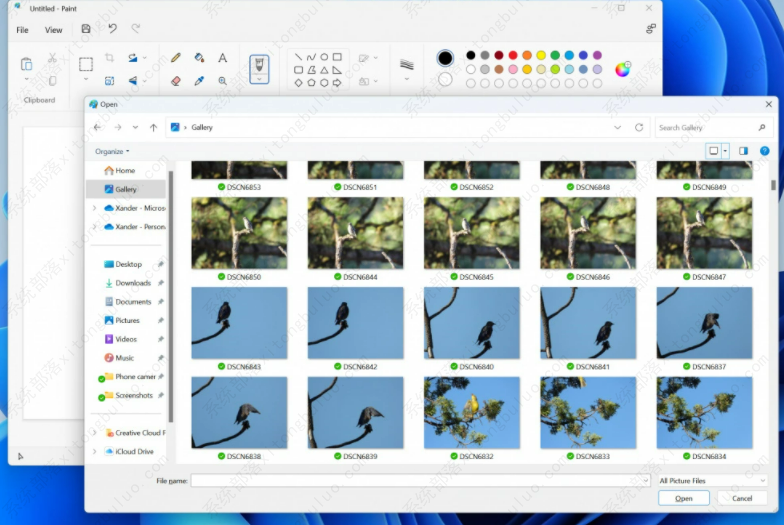784x525 pixels.
Task: Expand the iCloud Drive node
Action: (94, 452)
